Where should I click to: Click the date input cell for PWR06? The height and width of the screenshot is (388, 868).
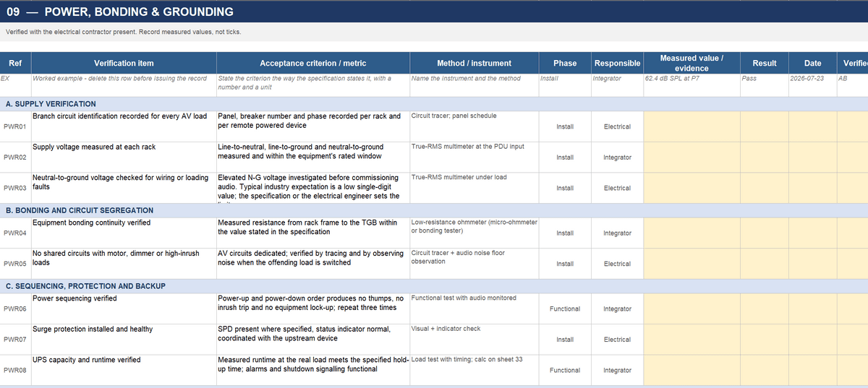[x=812, y=309]
